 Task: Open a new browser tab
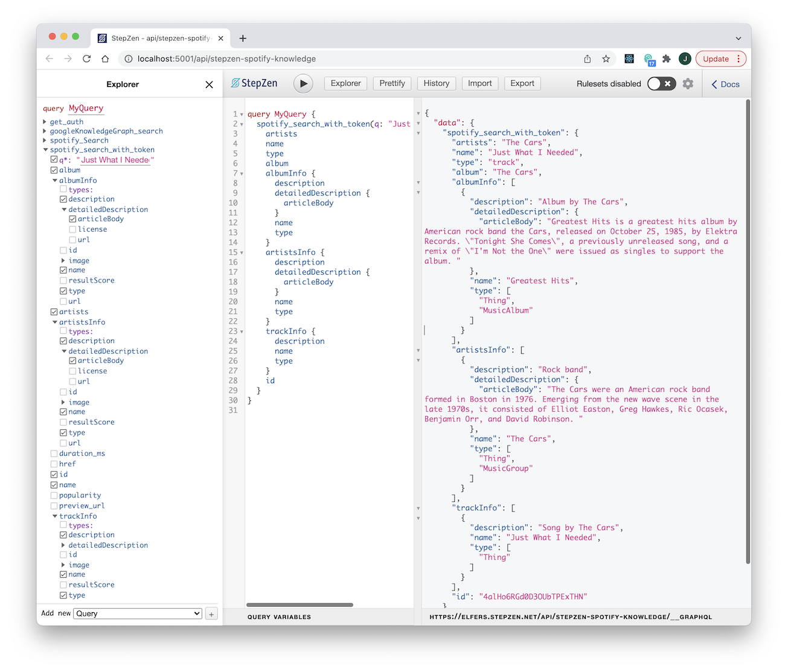pos(243,38)
